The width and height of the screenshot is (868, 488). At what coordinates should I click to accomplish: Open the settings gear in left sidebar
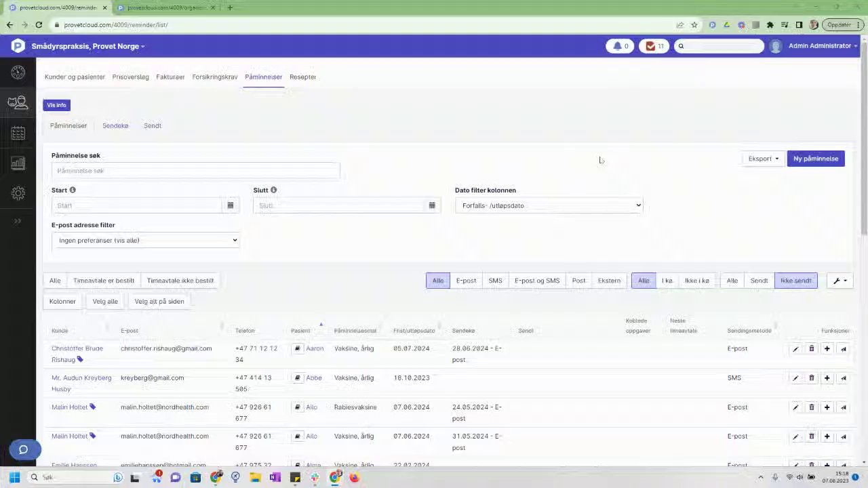[x=18, y=193]
